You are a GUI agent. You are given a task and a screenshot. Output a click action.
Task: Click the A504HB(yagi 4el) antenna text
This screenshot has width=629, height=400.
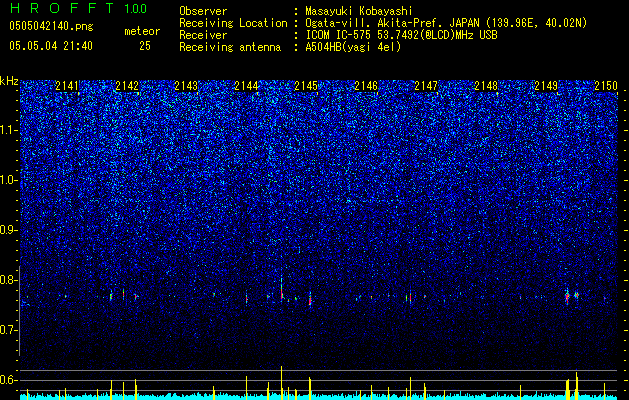coord(353,47)
